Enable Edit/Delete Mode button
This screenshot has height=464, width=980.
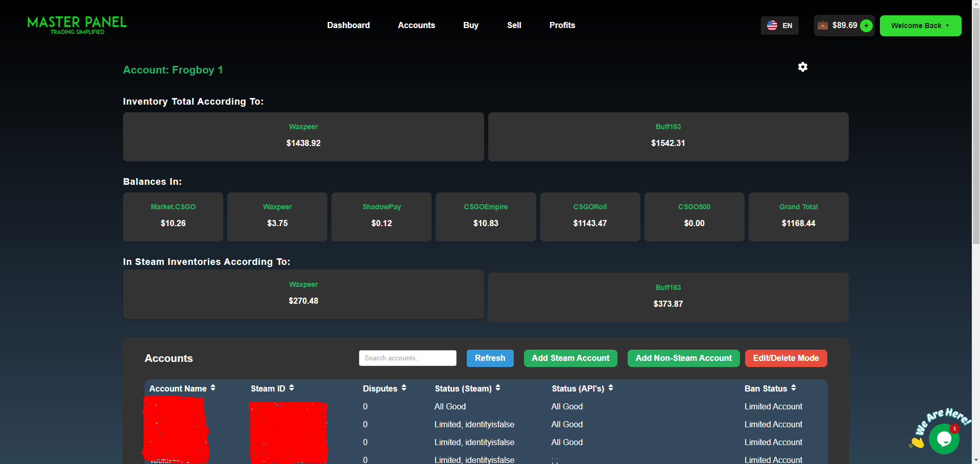point(786,358)
